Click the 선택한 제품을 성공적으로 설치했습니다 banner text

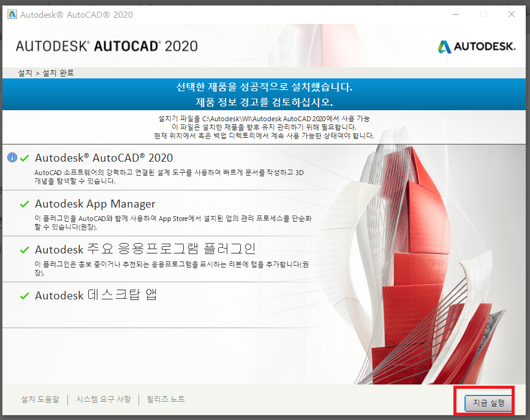(264, 87)
